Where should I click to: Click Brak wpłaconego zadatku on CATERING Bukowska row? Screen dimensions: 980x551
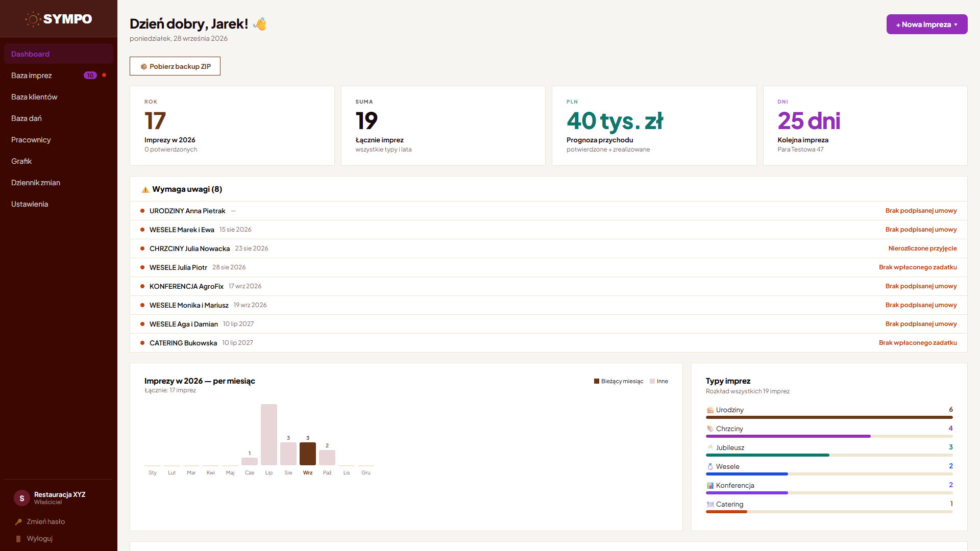(x=918, y=343)
